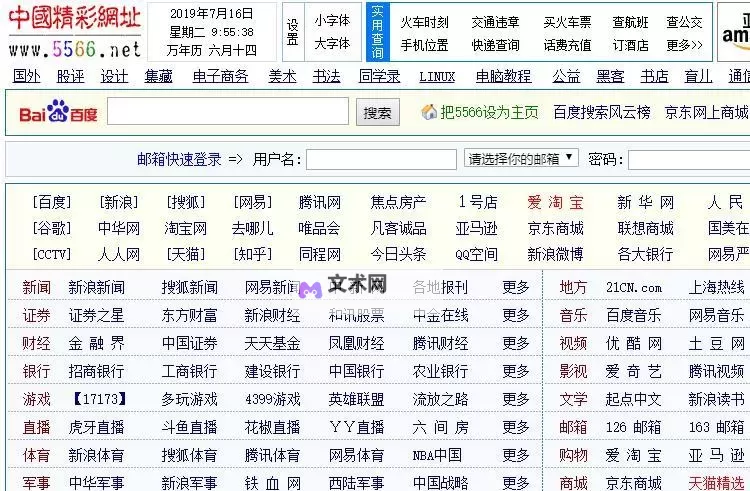This screenshot has width=750, height=491.
Task: Open 起点中文 link
Action: (634, 399)
